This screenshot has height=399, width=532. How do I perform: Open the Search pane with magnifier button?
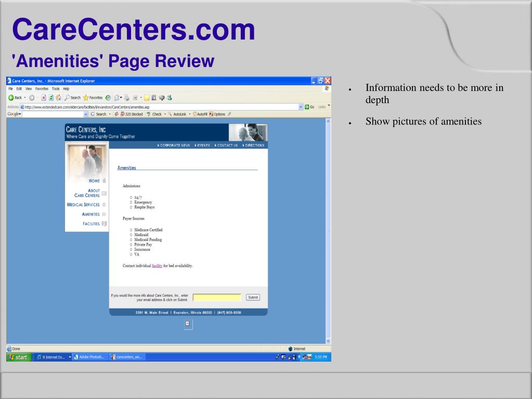click(72, 98)
